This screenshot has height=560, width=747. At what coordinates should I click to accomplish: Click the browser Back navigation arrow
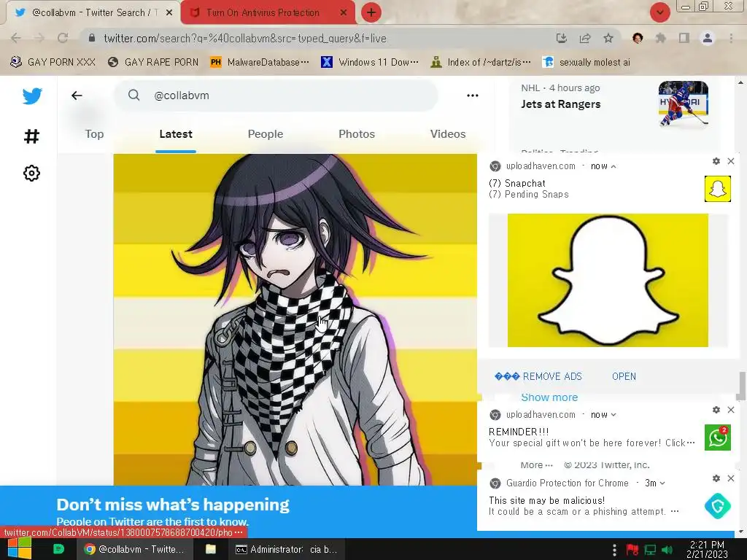16,38
